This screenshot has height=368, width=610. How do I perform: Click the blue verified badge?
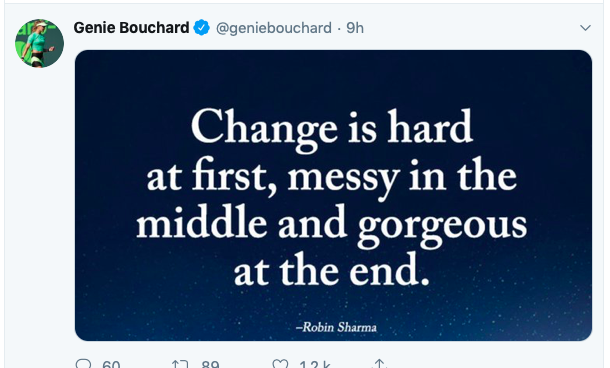coord(202,28)
